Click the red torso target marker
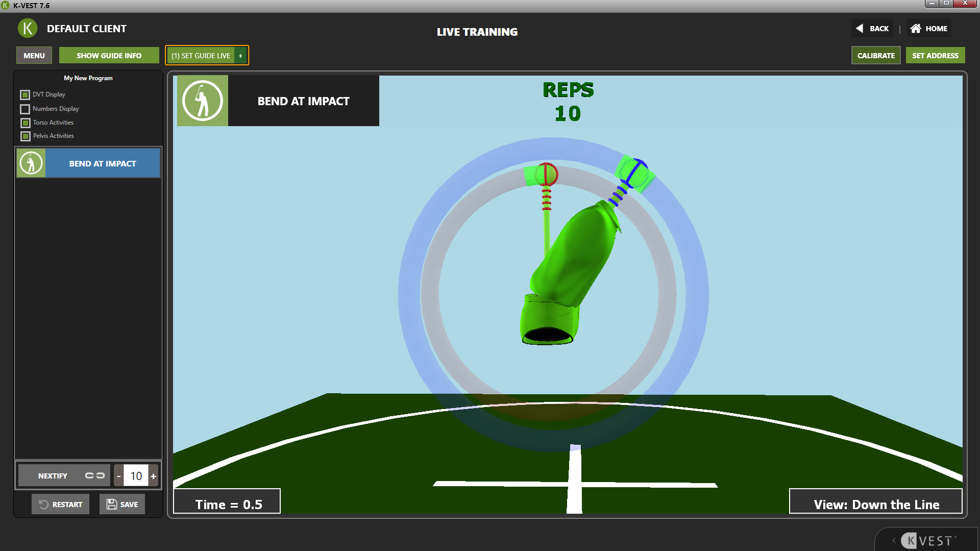980x551 pixels. 547,174
